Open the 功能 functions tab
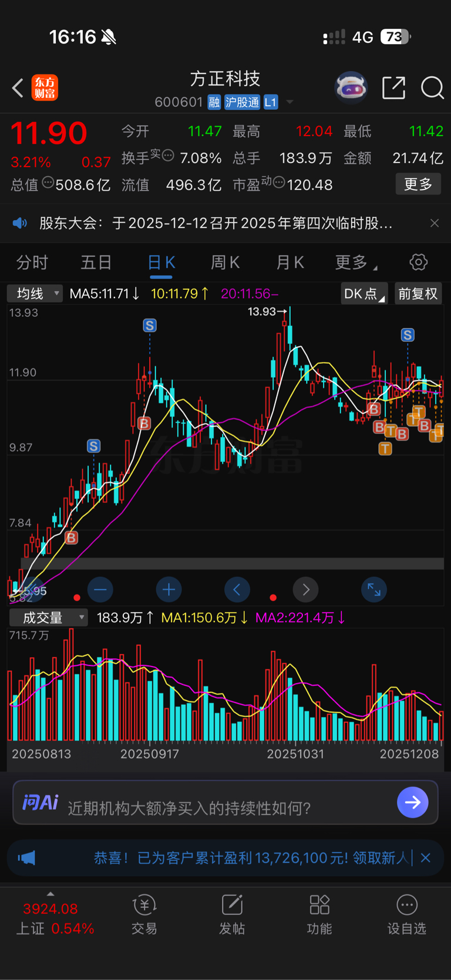Image resolution: width=451 pixels, height=980 pixels. [x=319, y=914]
